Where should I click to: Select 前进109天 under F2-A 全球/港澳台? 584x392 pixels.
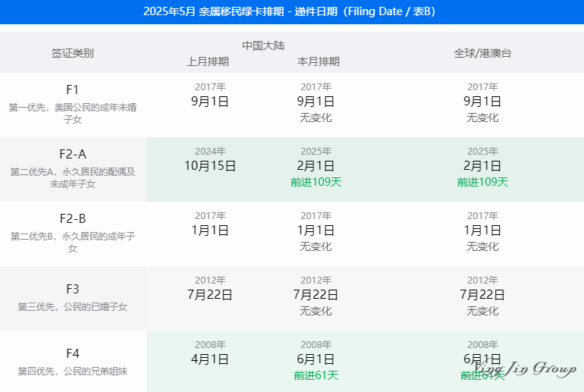click(482, 182)
